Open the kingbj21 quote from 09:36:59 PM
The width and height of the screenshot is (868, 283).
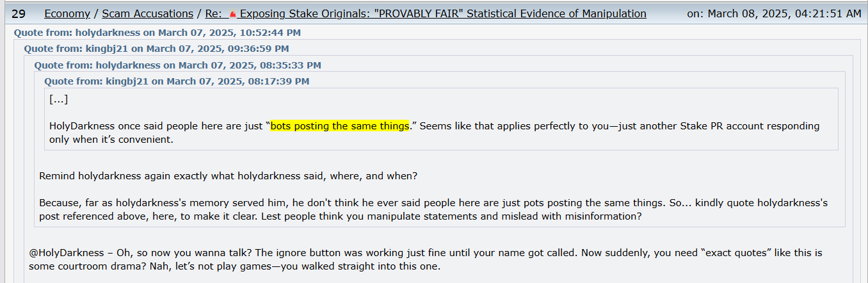click(156, 49)
